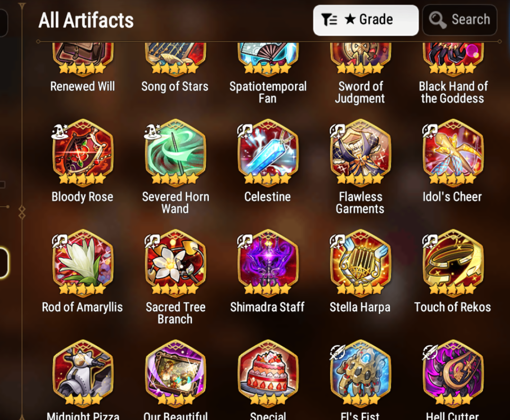Open the Touch of Rekos artifact
Screen dimensions: 510x420
(453, 263)
